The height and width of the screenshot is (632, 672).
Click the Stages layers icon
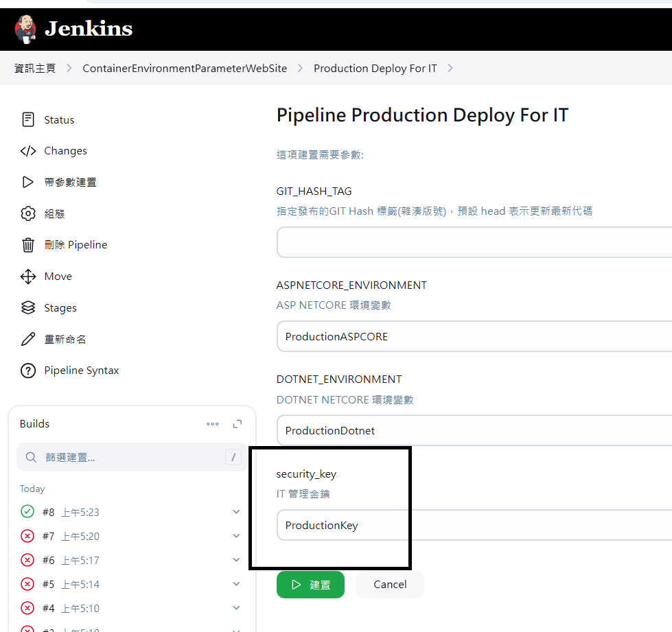[28, 307]
